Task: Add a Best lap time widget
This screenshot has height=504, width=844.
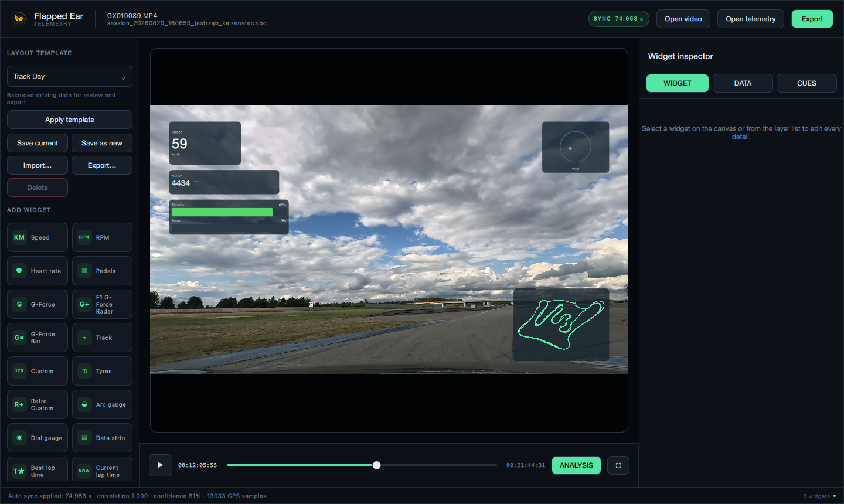Action: click(x=38, y=470)
